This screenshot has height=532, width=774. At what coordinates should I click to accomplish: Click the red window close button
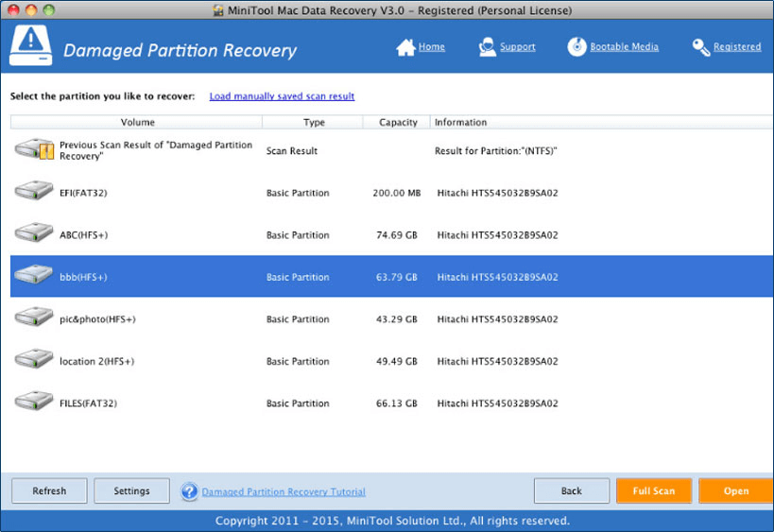[x=13, y=9]
